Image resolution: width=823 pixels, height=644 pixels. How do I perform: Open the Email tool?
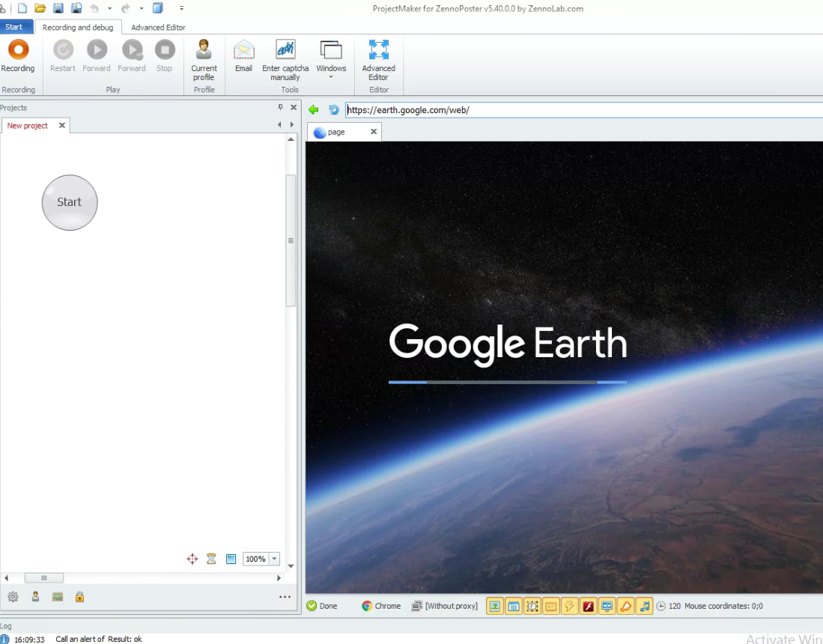243,51
